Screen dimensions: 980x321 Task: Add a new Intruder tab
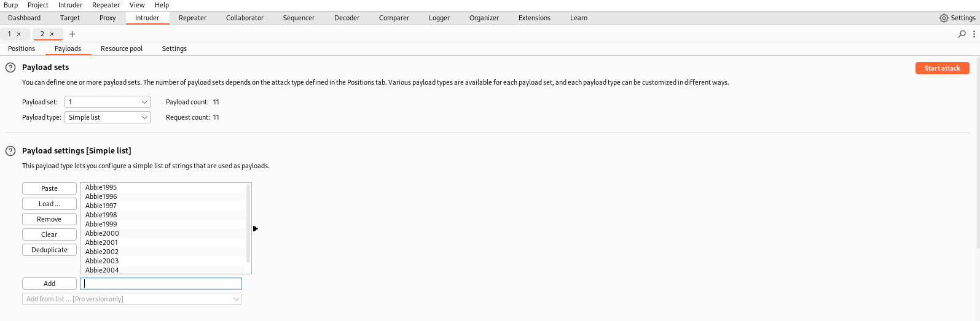pos(72,34)
